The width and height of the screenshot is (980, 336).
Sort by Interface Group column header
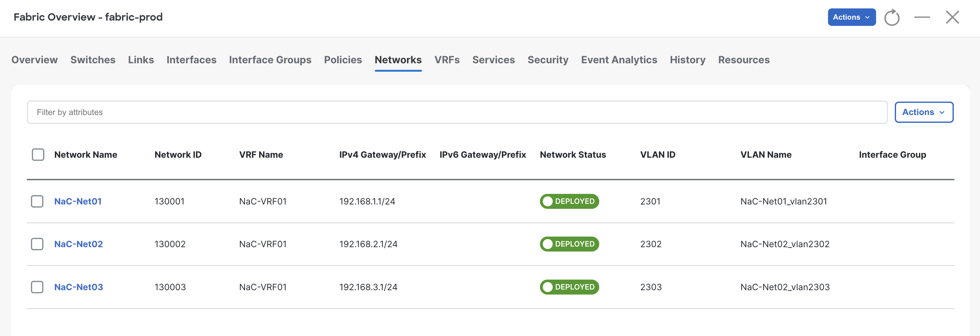click(893, 155)
